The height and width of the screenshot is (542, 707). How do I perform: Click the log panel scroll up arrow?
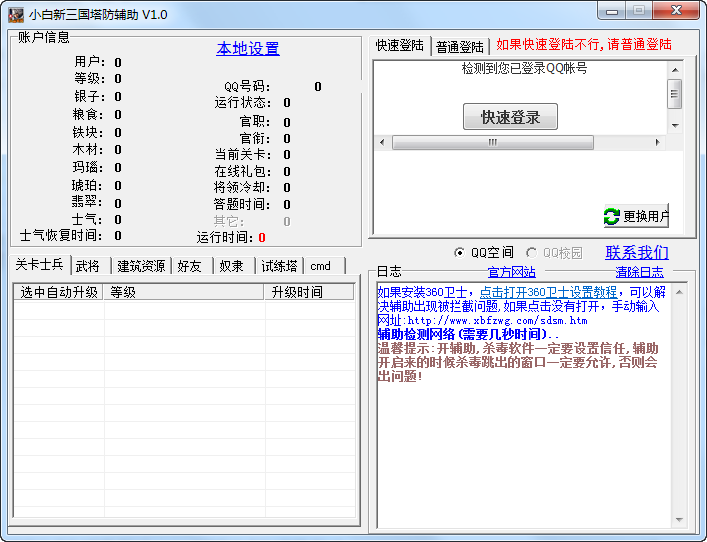[679, 292]
